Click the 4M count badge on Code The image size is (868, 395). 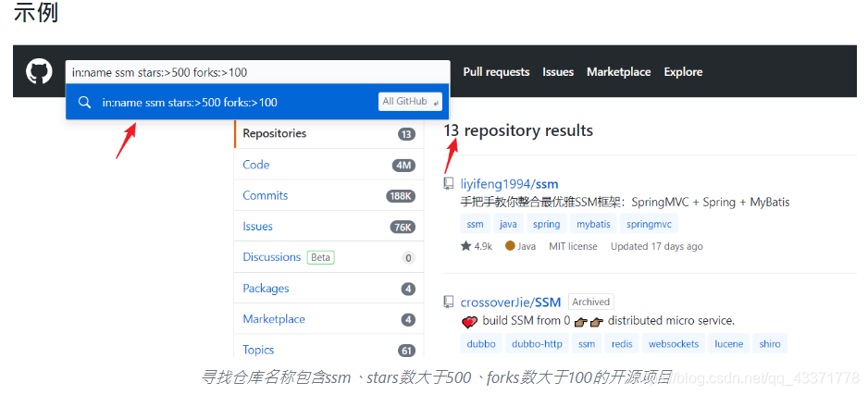click(x=403, y=165)
